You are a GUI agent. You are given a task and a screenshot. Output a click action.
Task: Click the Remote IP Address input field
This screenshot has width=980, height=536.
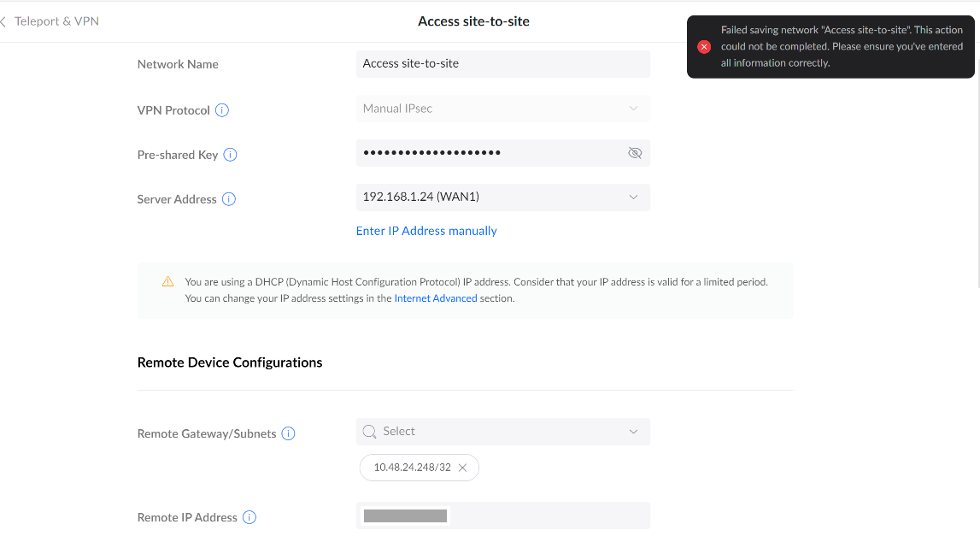[547, 516]
